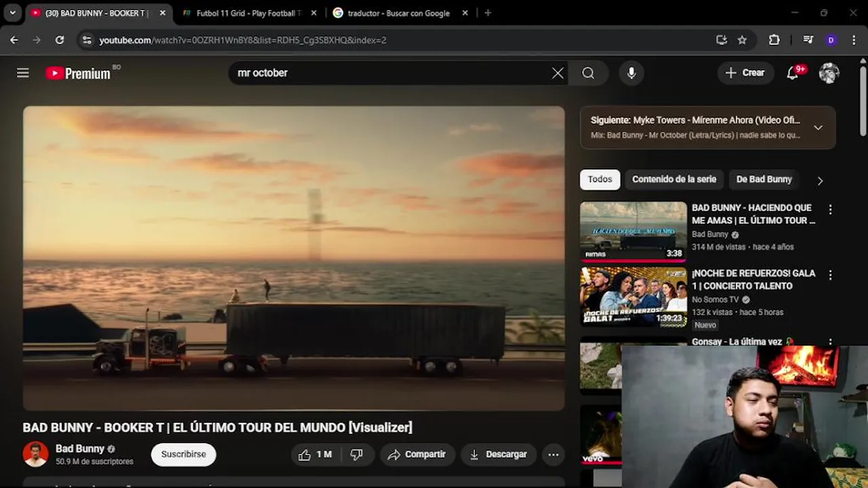Open tab search dropdown arrow

point(12,13)
